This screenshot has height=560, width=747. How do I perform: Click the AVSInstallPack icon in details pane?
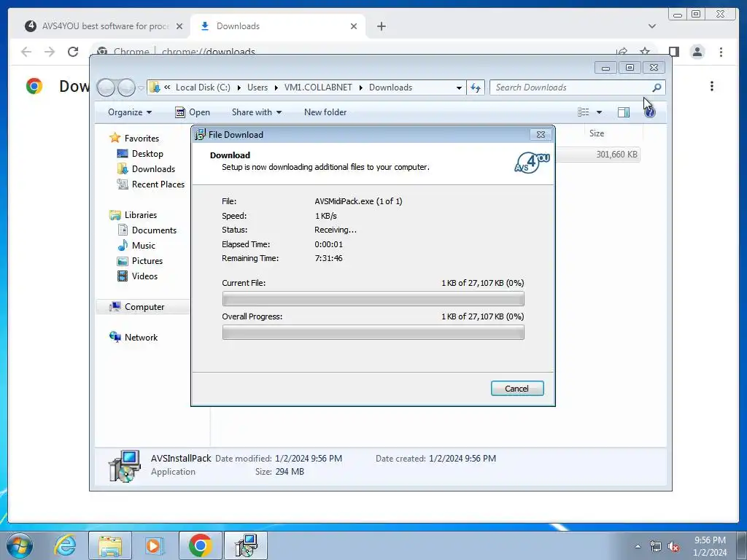124,465
